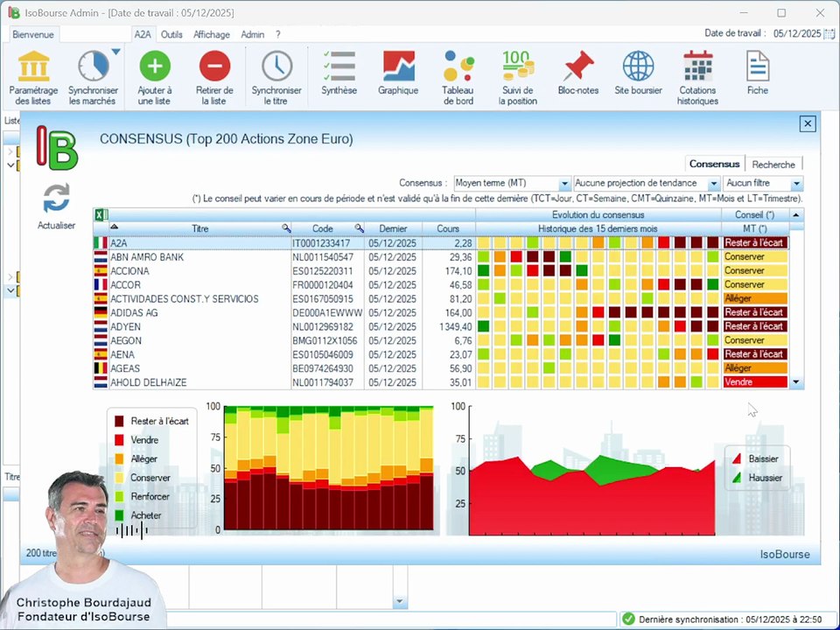Sort table by Titre column header
The image size is (840, 630).
coord(199,228)
